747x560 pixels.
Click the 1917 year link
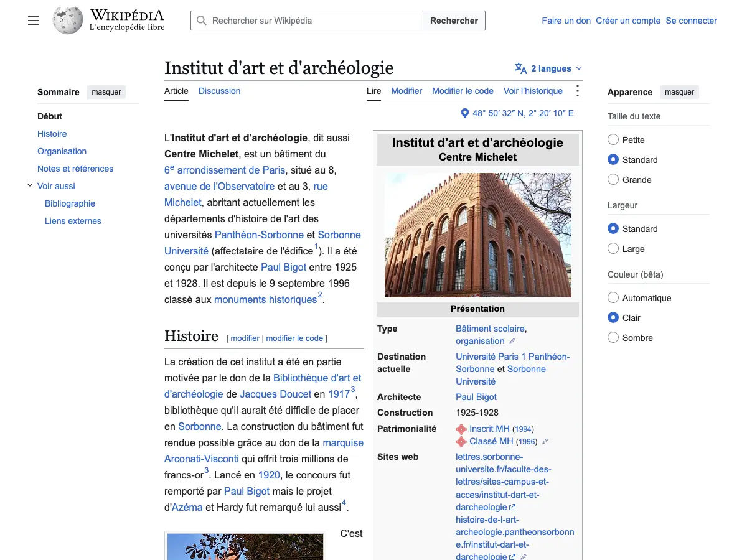339,394
